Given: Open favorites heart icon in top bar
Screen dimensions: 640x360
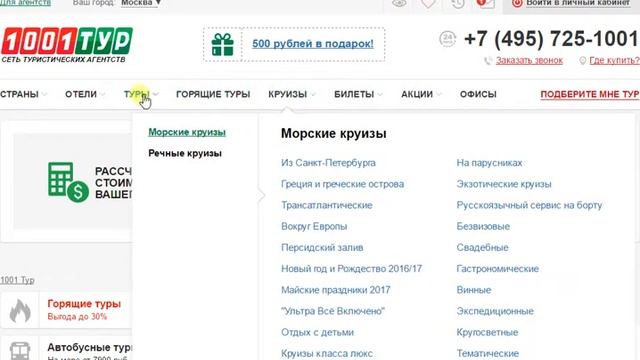Looking at the screenshot, I should tap(428, 3).
